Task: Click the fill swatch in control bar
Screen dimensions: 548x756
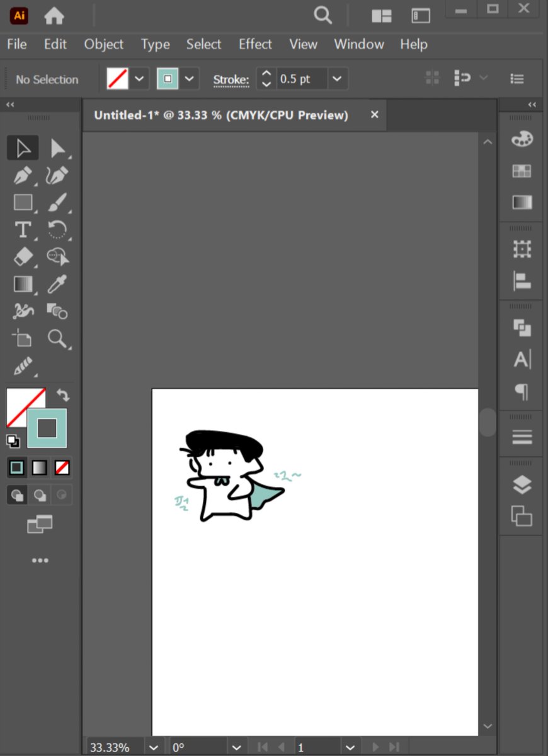Action: point(117,79)
